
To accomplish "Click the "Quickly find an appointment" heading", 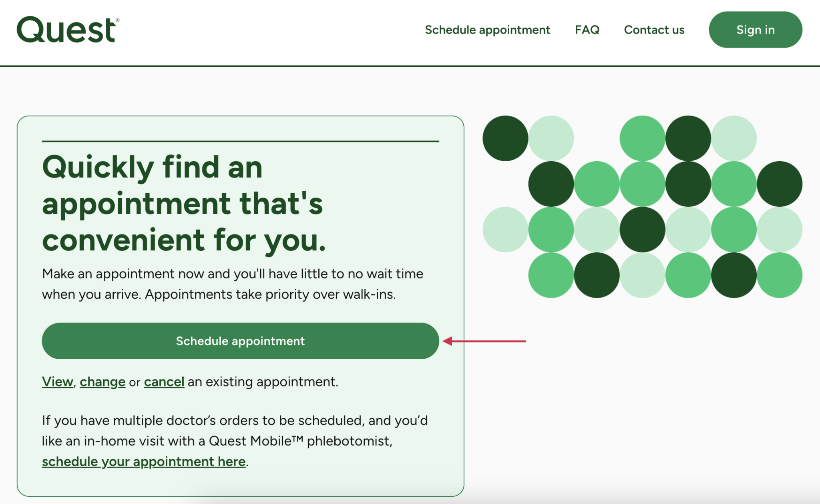I will click(x=184, y=203).
